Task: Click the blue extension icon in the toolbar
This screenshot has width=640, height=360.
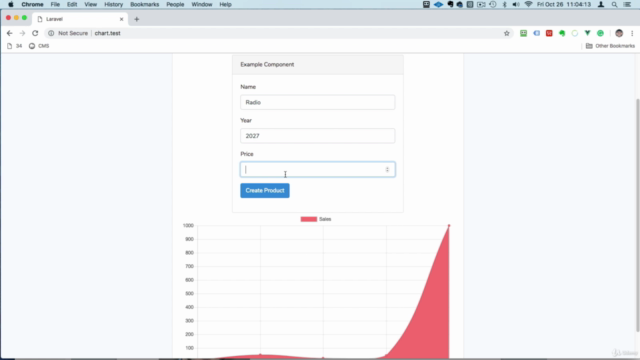Action: [536, 33]
